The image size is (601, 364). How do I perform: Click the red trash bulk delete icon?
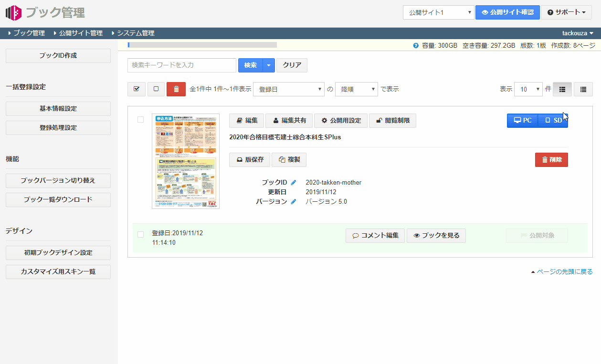coord(176,89)
